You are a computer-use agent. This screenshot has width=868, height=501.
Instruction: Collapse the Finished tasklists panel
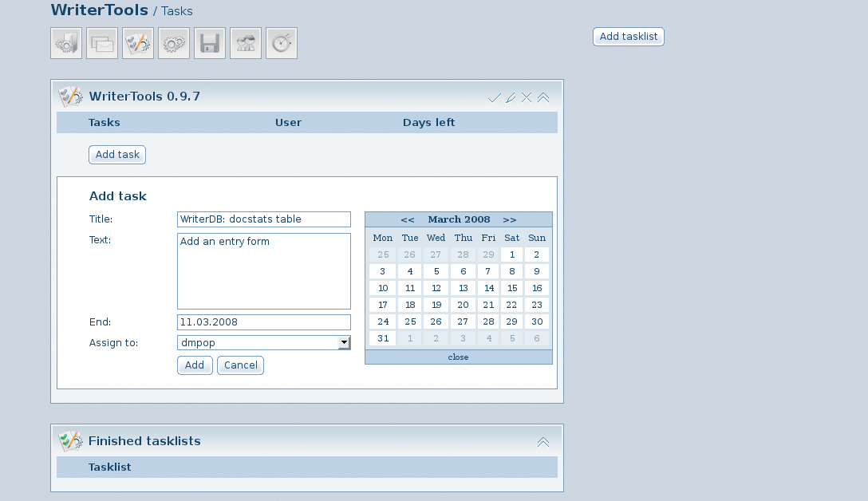543,442
